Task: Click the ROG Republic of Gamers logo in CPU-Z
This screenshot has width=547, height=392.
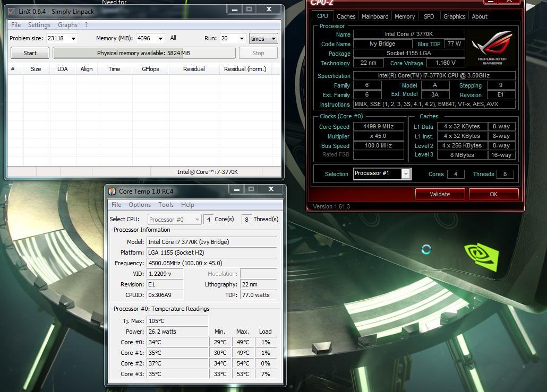Action: [x=492, y=48]
